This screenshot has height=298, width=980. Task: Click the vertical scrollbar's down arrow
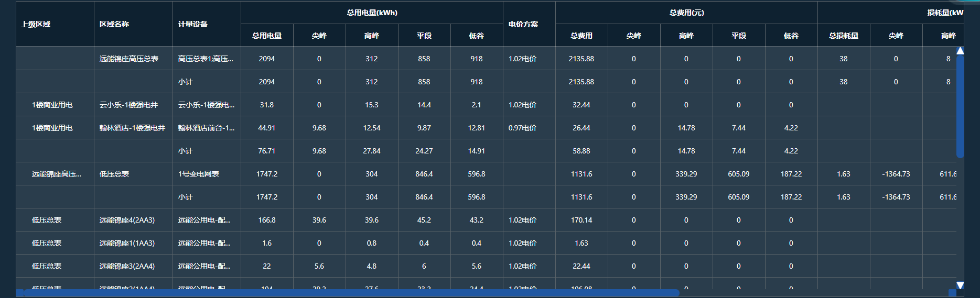coord(960,285)
